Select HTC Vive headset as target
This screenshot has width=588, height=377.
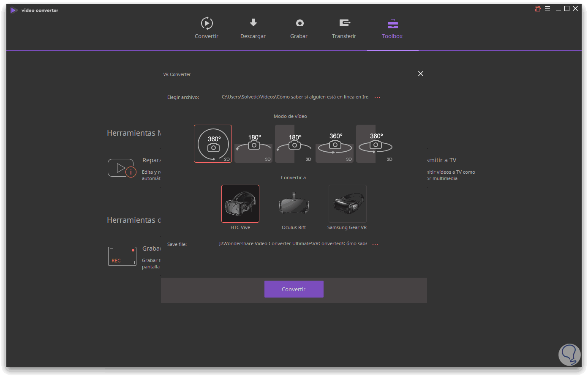click(x=240, y=204)
